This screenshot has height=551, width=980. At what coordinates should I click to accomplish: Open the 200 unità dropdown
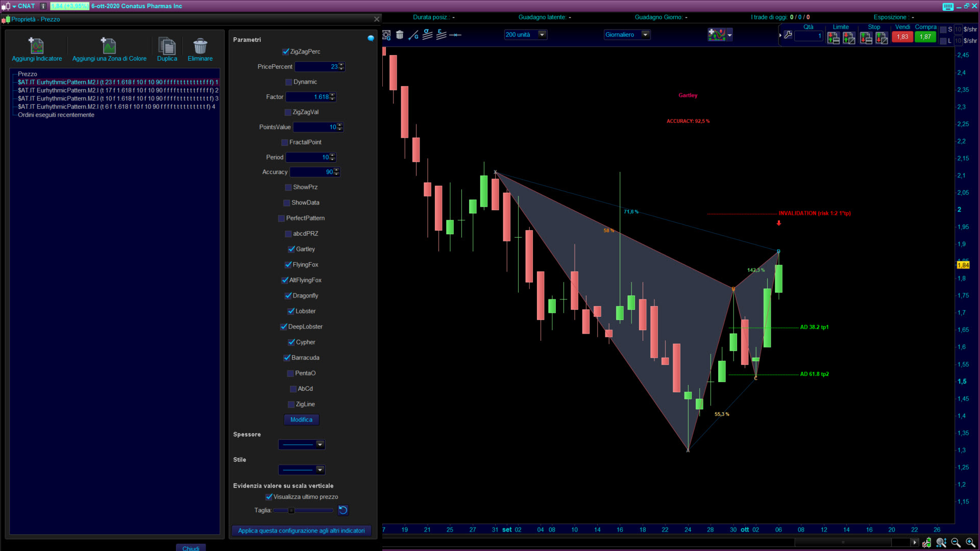(x=542, y=35)
